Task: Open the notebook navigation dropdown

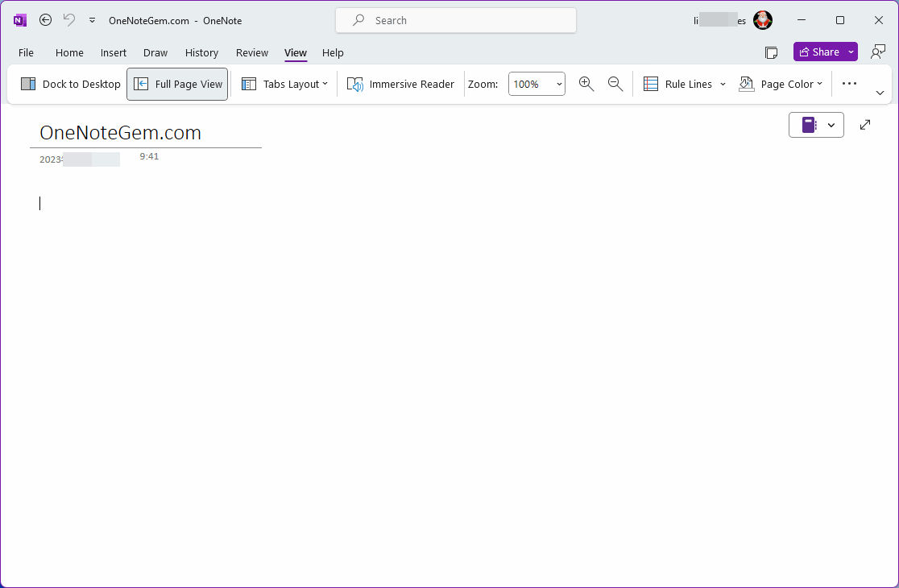Action: coord(816,125)
